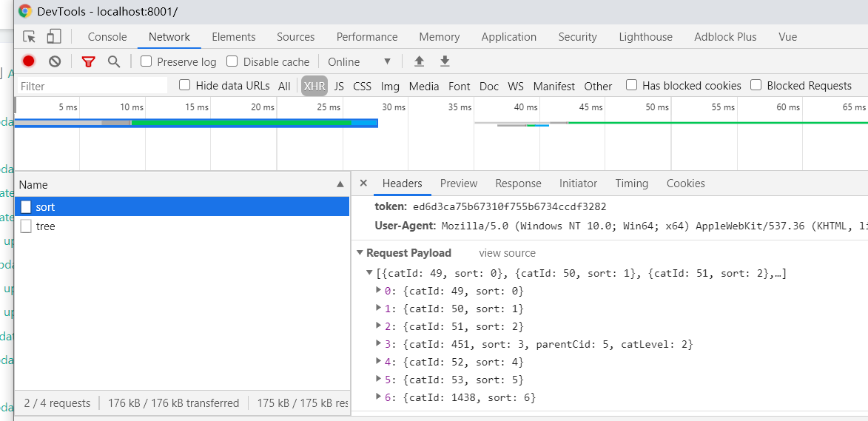Clear the network log

point(55,61)
